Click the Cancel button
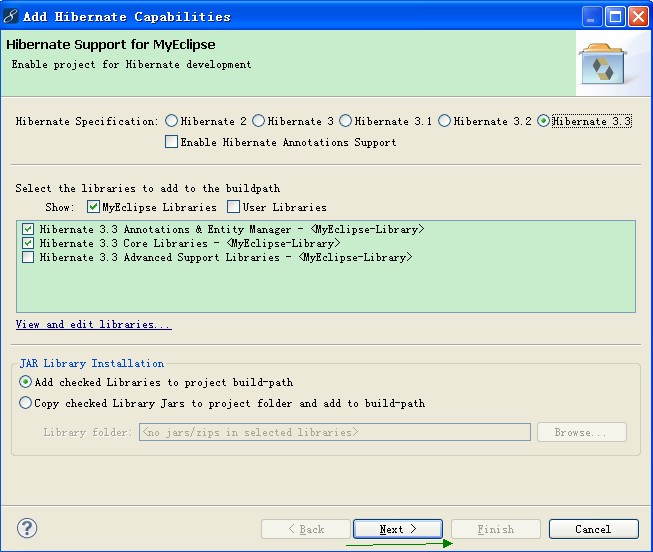This screenshot has height=552, width=653. pyautogui.click(x=593, y=529)
